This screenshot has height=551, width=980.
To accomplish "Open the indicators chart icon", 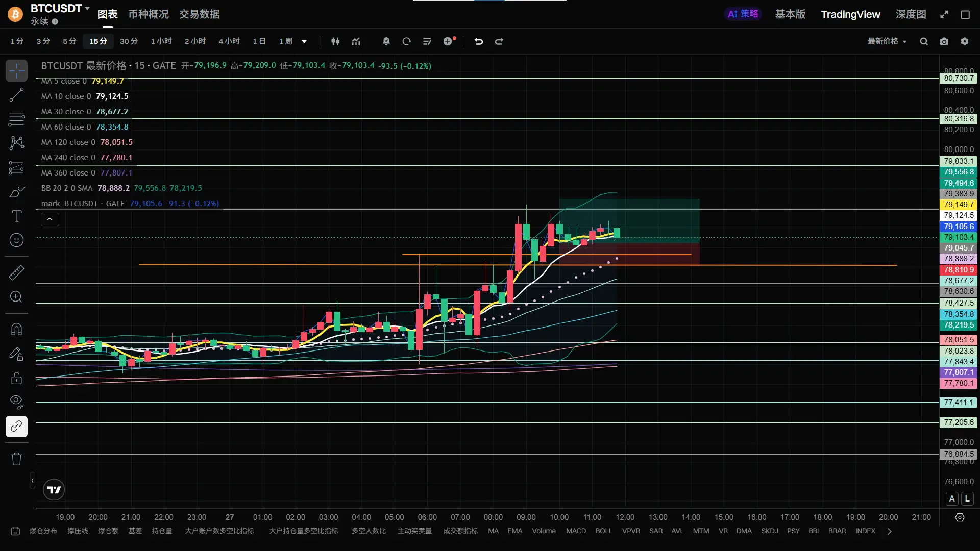I will (356, 41).
